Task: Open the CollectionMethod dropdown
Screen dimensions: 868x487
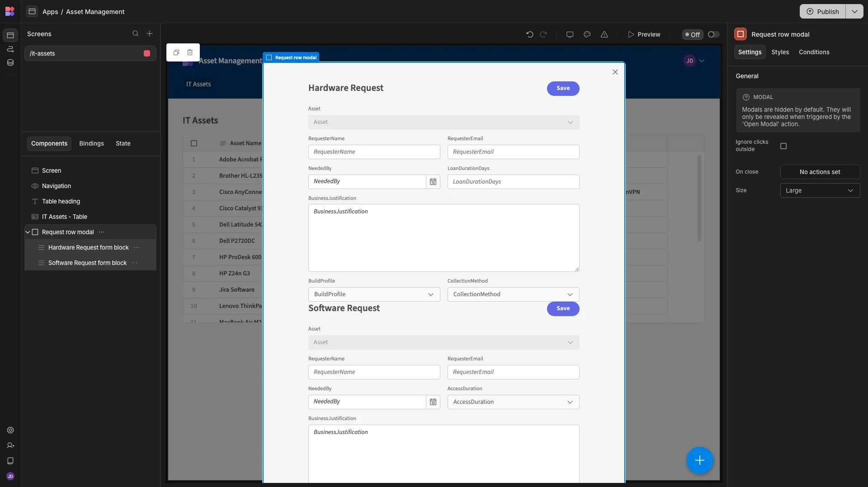Action: coord(513,294)
